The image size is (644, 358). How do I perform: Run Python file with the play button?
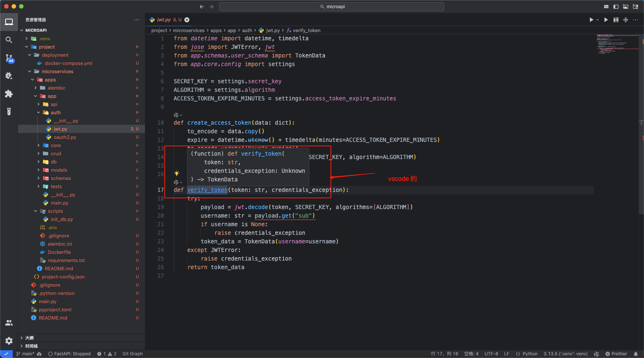click(x=591, y=20)
